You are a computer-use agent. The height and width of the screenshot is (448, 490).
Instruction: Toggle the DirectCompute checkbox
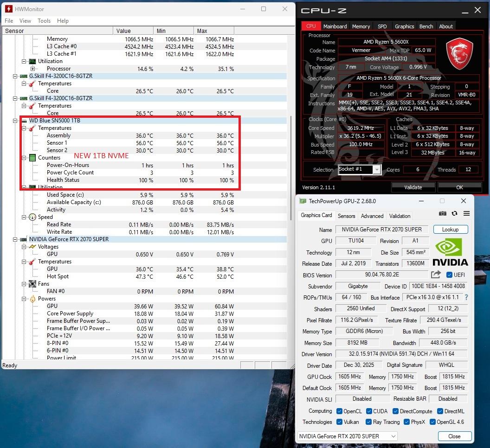point(396,411)
